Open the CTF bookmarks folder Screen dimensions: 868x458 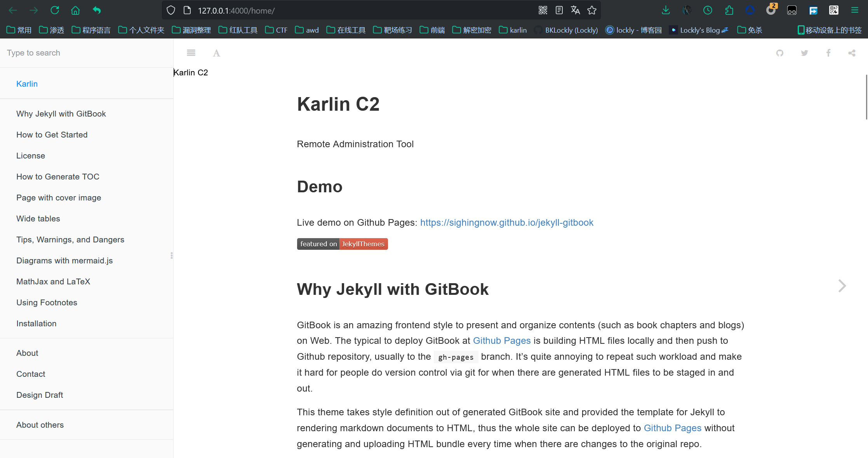click(277, 30)
